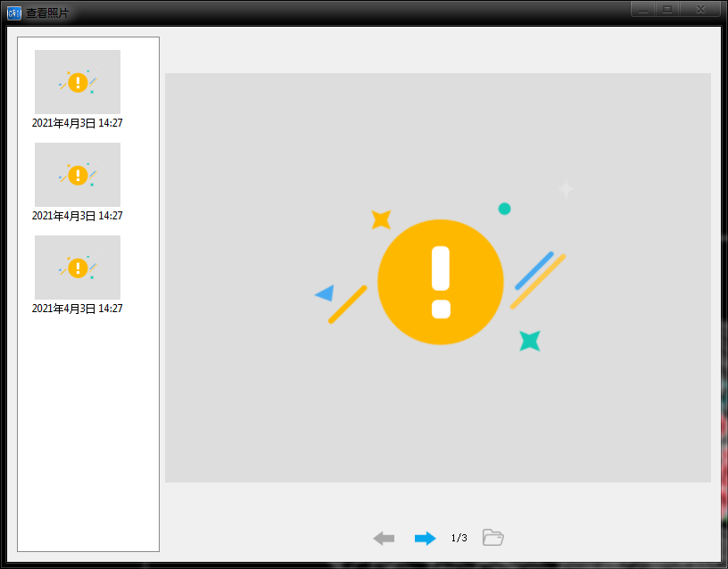Click the second thumbnail's date caption
The height and width of the screenshot is (569, 728).
pyautogui.click(x=77, y=216)
